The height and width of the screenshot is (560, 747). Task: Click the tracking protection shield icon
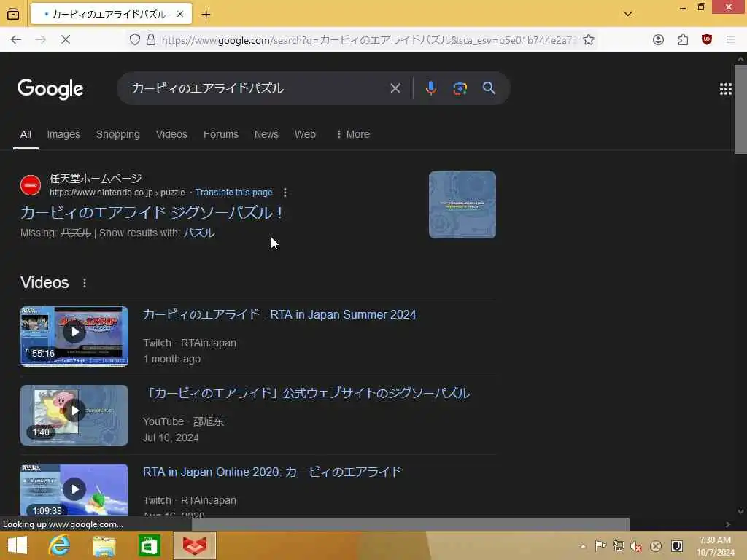click(135, 39)
